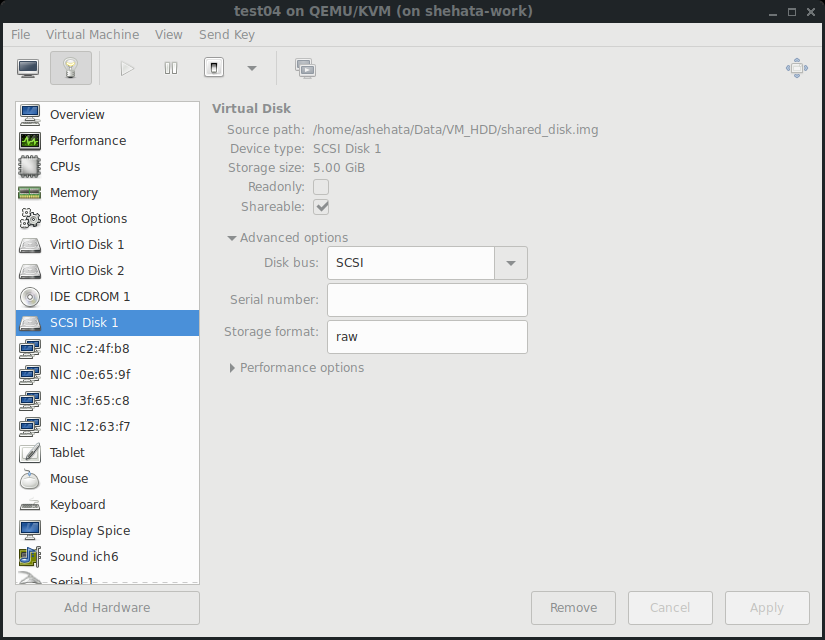Viewport: 825px width, 640px height.
Task: Toggle the Readonly checkbox
Action: pos(321,187)
